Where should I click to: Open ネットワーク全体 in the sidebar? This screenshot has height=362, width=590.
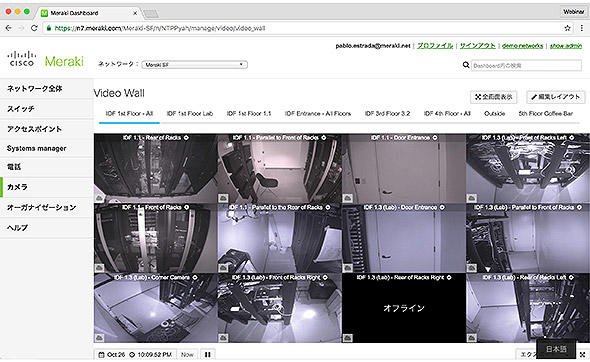tap(47, 89)
